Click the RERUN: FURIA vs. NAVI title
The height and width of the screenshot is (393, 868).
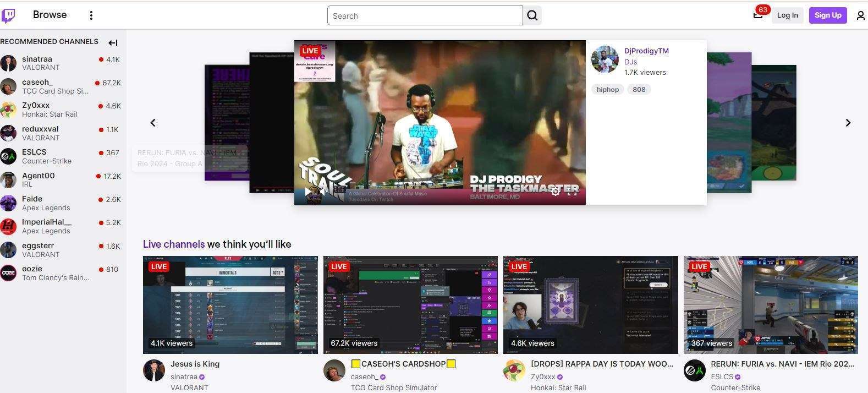[782, 364]
